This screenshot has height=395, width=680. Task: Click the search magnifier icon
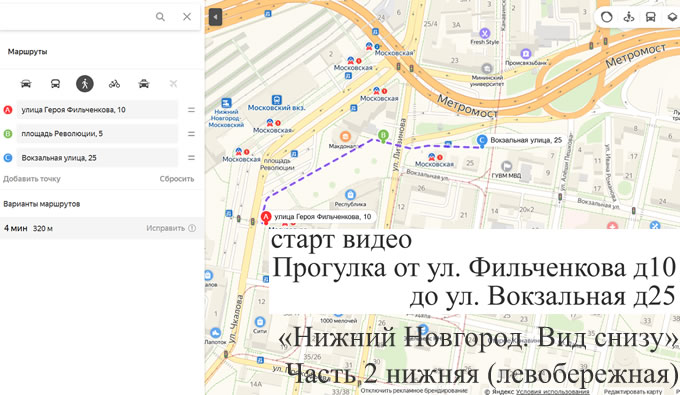160,17
